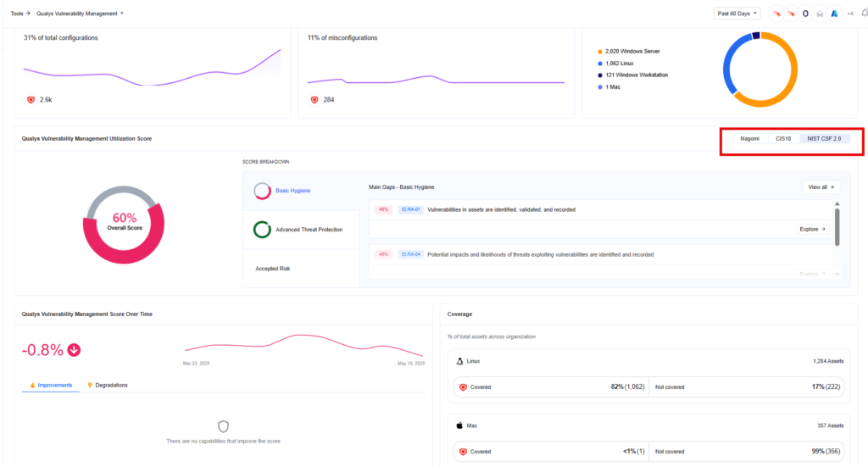Select Advanced Threat Protection breakdown
868x467 pixels.
click(301, 230)
